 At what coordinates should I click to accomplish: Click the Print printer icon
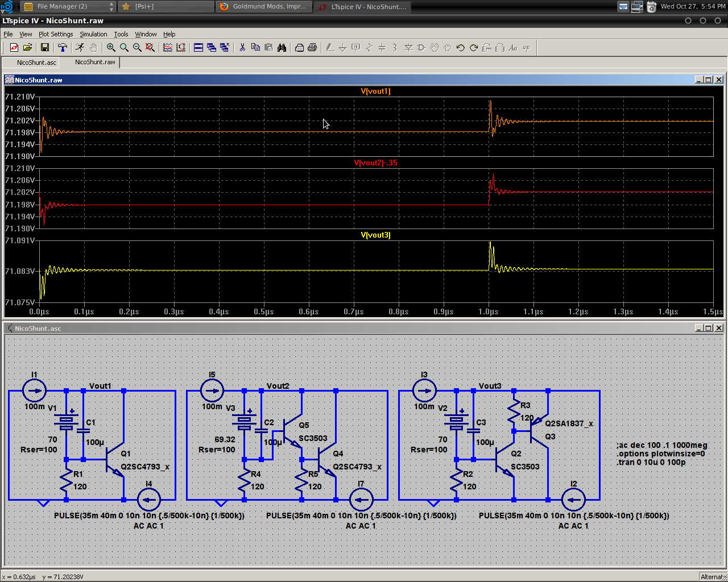point(312,48)
